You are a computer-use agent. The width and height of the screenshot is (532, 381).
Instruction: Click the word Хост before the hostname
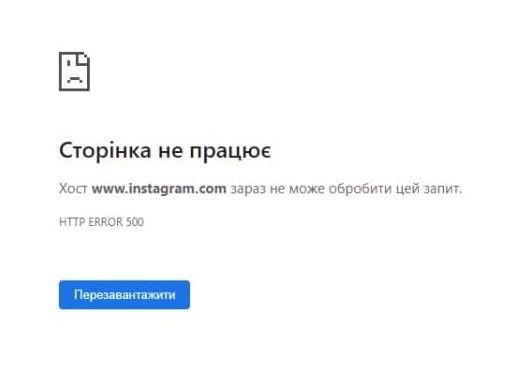73,188
